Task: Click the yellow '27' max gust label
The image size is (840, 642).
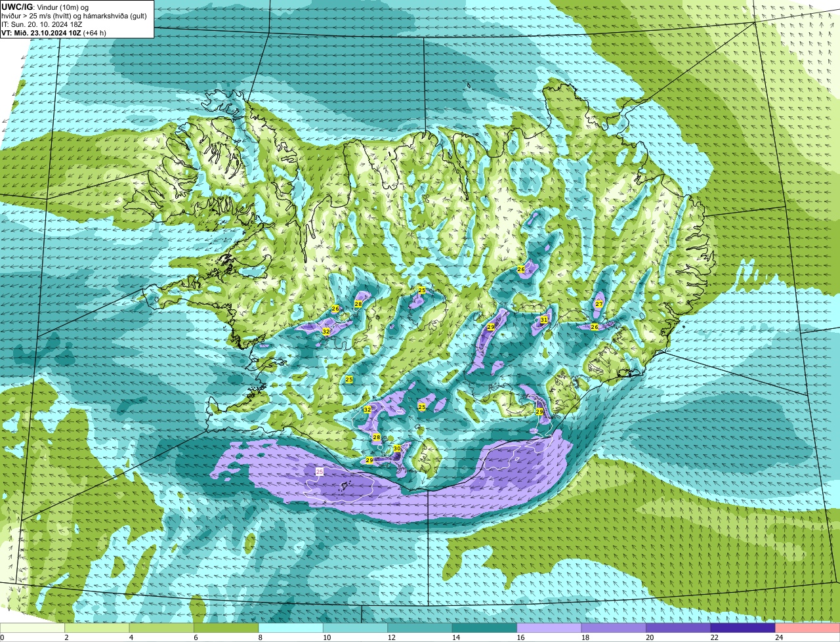Action: 599,304
